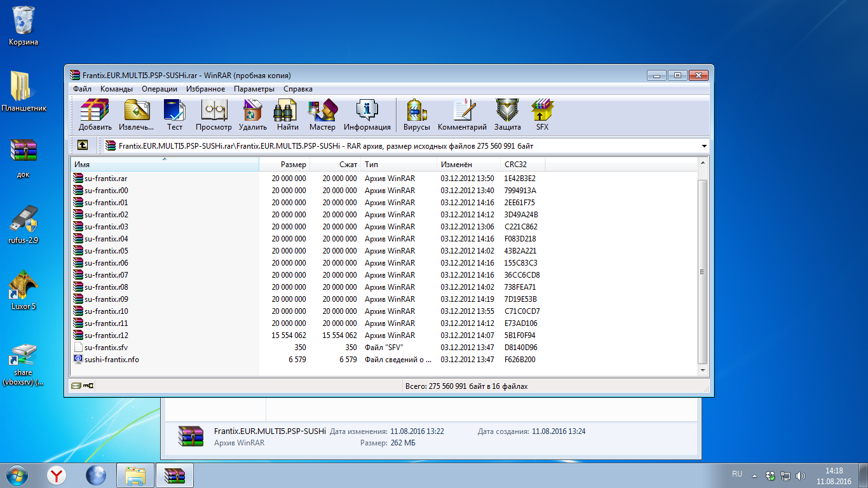Click the Добавить (Add) toolbar icon

click(95, 114)
